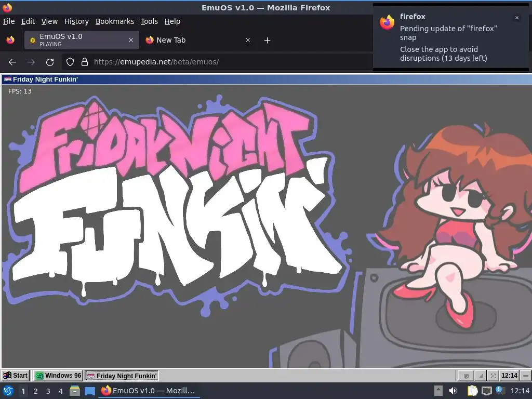The height and width of the screenshot is (399, 532).
Task: Open the removable media eject tray icon
Action: [x=438, y=391]
